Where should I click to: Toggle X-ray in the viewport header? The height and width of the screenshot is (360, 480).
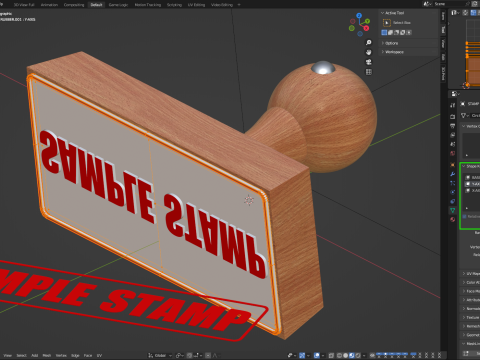[x=331, y=355]
